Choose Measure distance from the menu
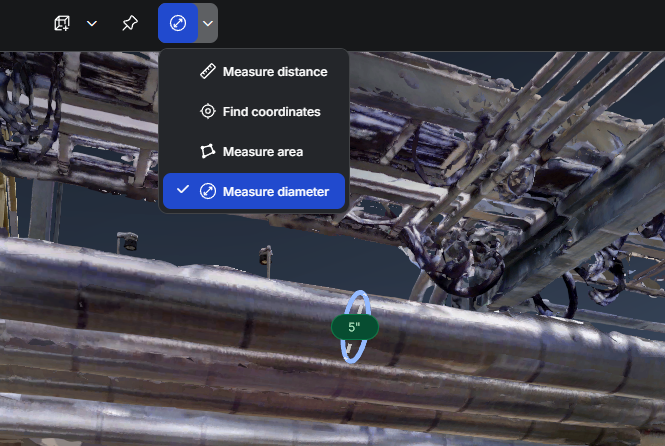665x446 pixels. coord(274,72)
